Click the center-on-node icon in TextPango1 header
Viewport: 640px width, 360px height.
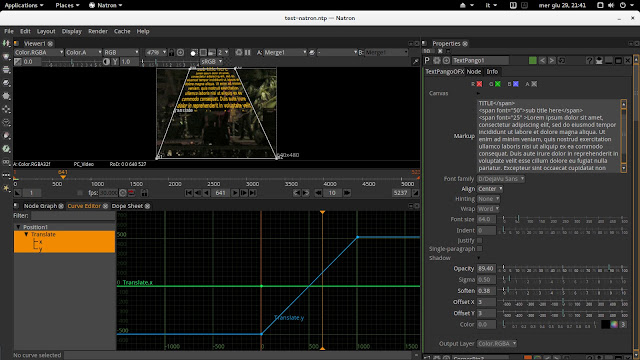pos(446,60)
